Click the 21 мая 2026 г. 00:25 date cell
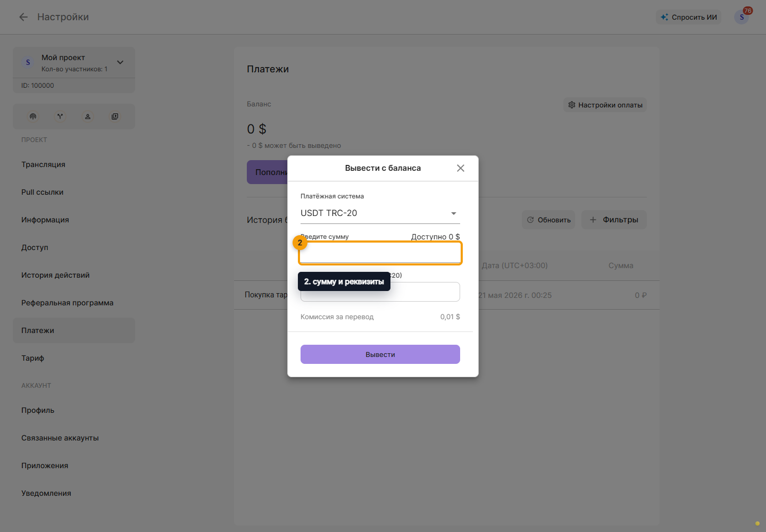Viewport: 766px width, 532px height. 515,295
